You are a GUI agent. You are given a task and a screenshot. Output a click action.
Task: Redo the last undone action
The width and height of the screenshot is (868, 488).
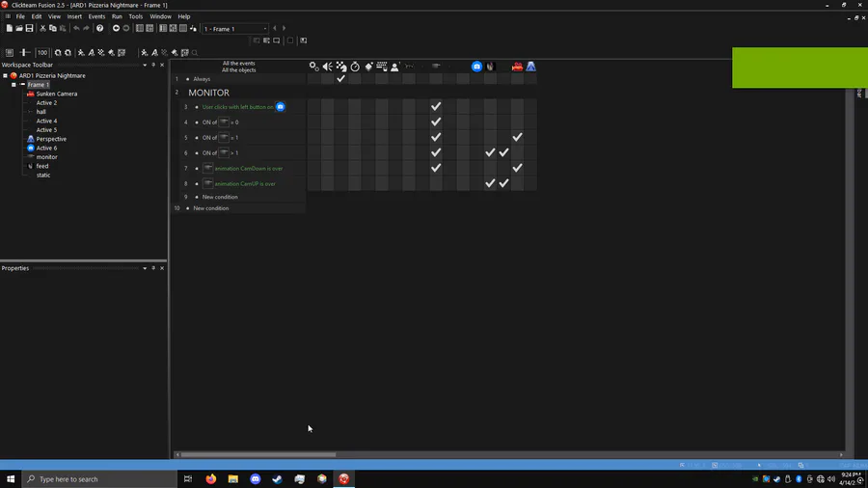click(87, 28)
